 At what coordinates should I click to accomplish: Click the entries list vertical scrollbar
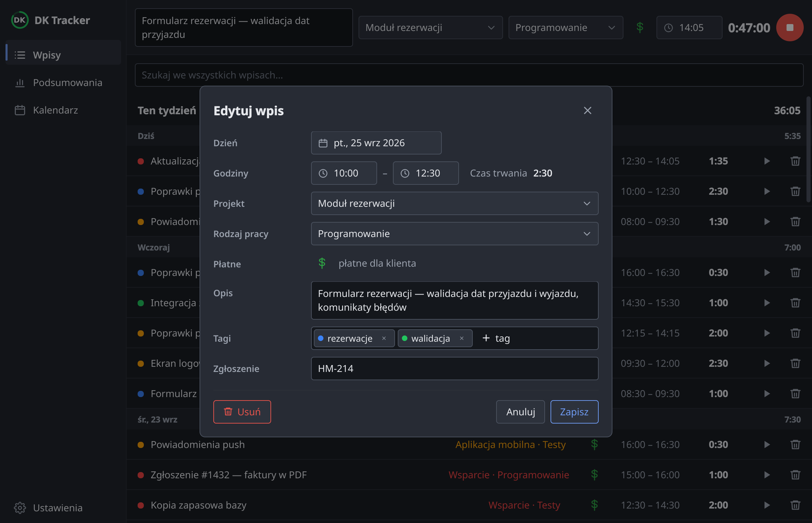coord(809,150)
